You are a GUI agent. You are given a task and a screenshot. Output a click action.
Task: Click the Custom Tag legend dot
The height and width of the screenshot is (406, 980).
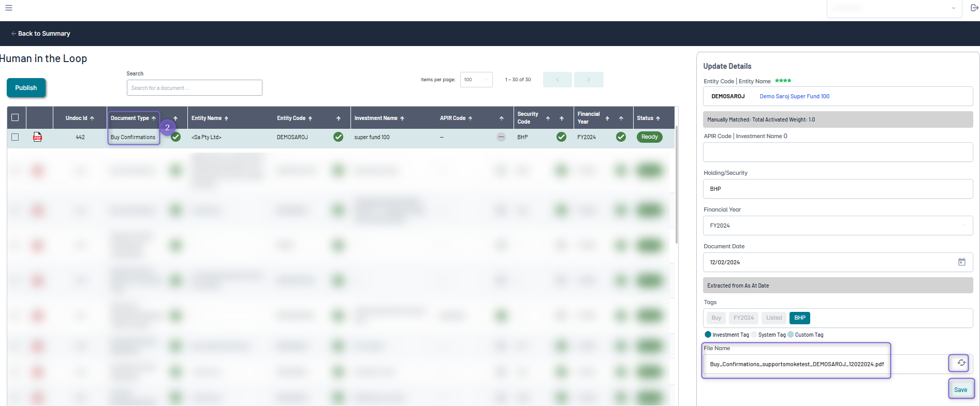tap(791, 335)
